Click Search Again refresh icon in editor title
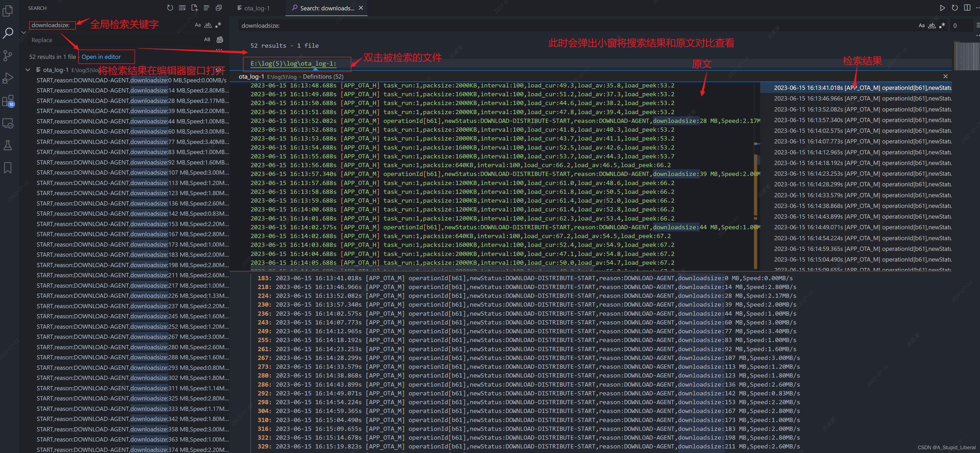The image size is (980, 453). [954, 8]
